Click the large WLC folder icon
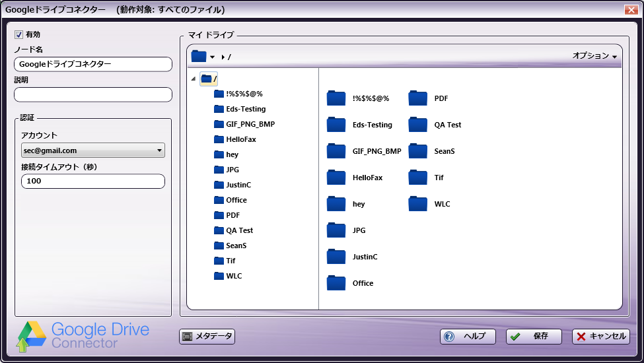Image resolution: width=644 pixels, height=363 pixels. [x=417, y=203]
